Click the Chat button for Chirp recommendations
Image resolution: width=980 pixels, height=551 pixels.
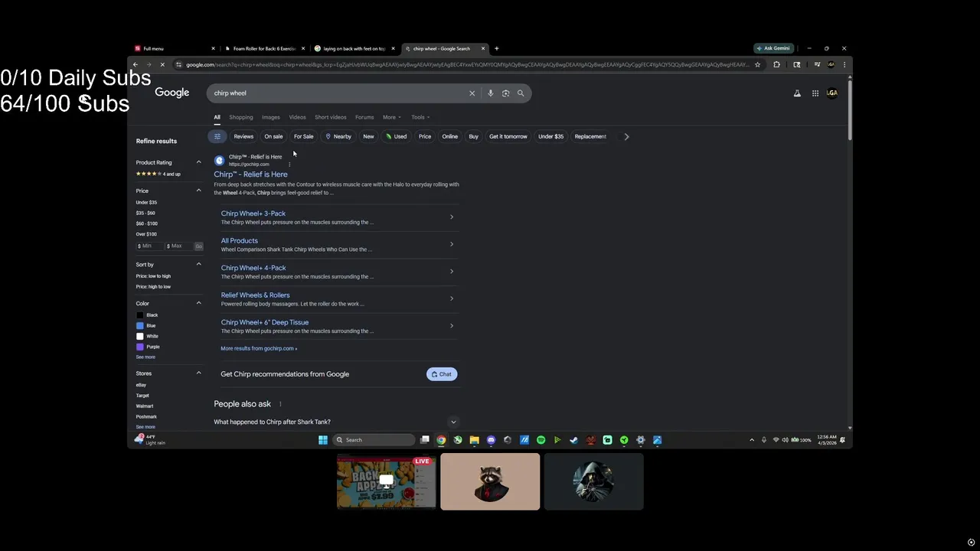click(442, 374)
